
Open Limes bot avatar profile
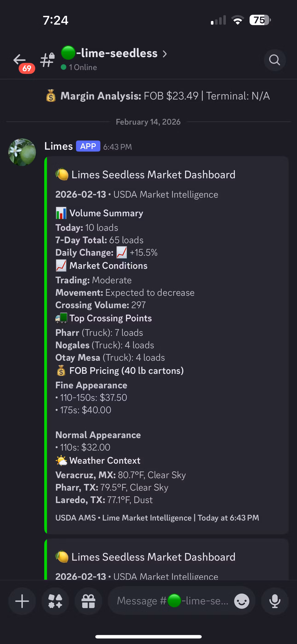[22, 152]
